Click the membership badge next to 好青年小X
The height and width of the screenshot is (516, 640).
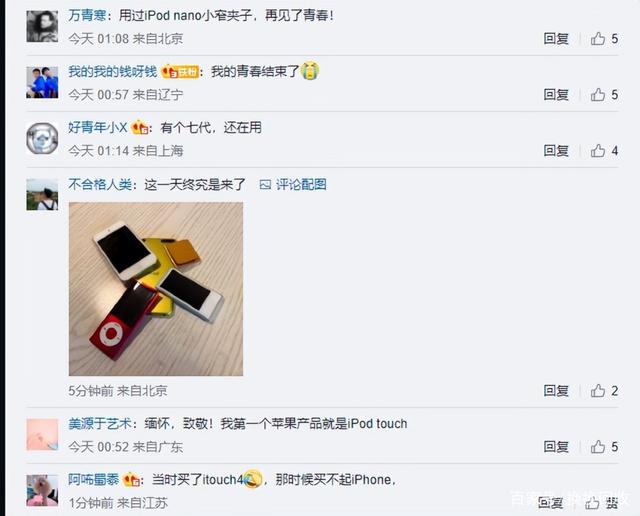pyautogui.click(x=140, y=128)
